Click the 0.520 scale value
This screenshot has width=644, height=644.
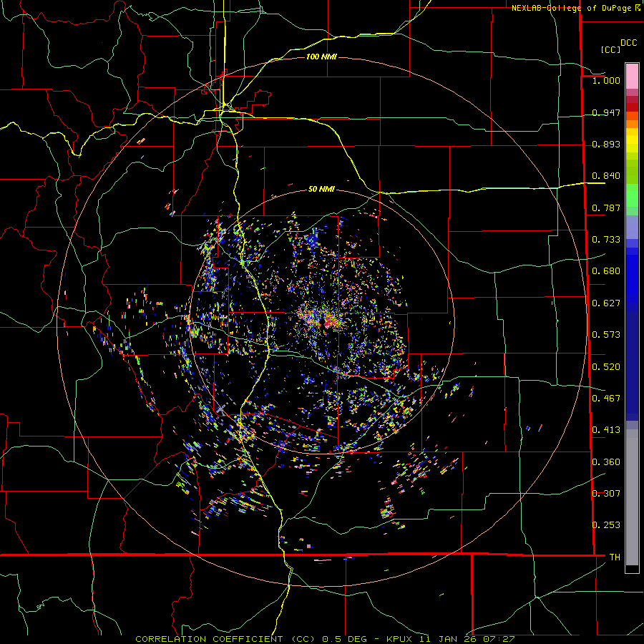tap(606, 367)
